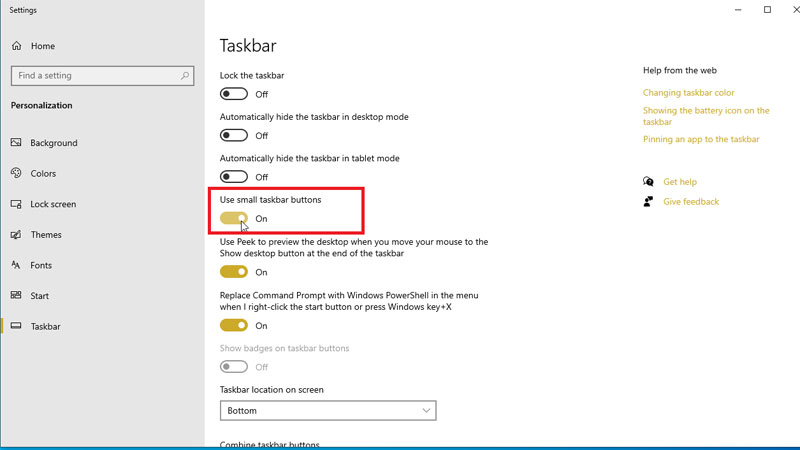Open Pinning an app to the taskbar link
800x450 pixels.
(x=701, y=139)
